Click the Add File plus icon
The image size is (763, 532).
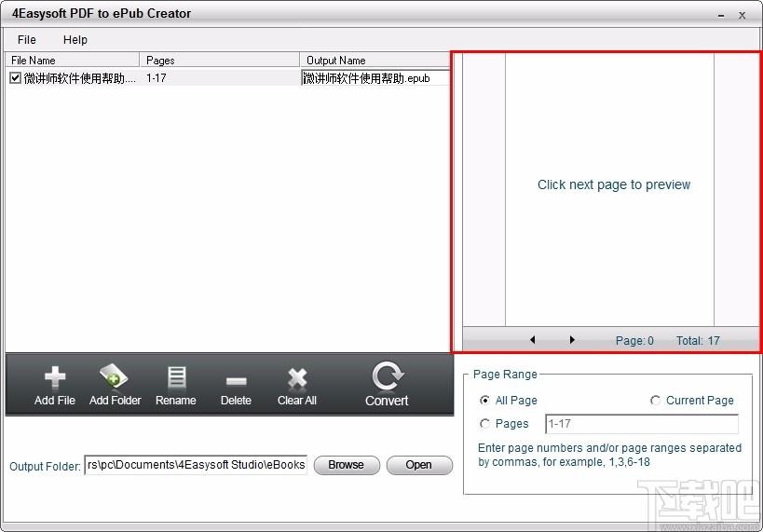pyautogui.click(x=55, y=378)
